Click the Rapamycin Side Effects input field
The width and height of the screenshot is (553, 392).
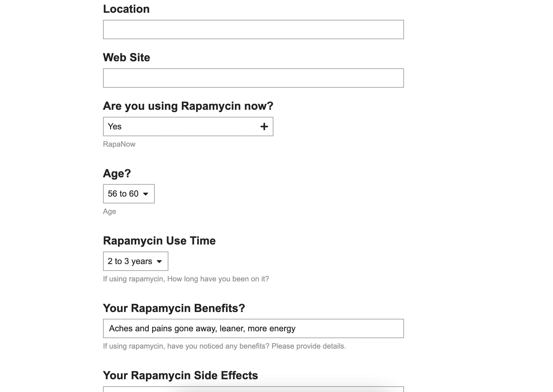[x=253, y=389]
